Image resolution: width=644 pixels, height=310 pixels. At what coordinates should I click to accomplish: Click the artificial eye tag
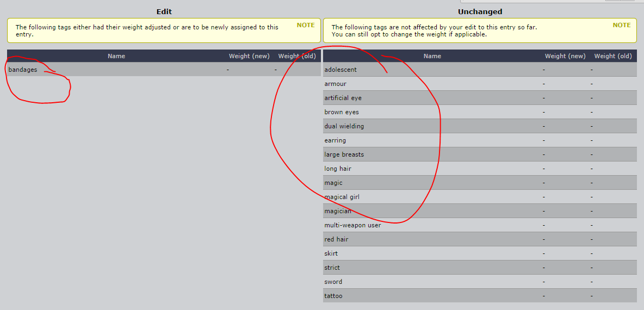(343, 98)
